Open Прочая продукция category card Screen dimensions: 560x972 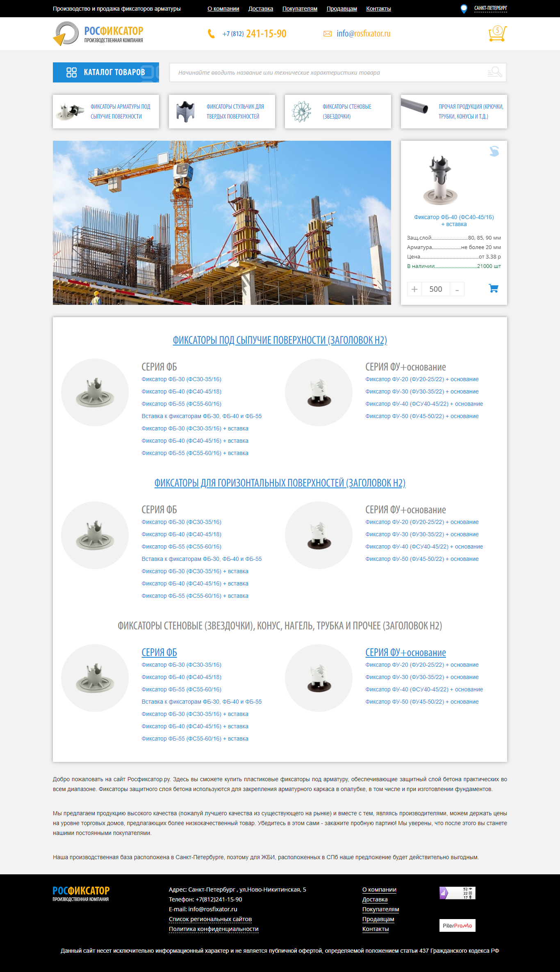[454, 112]
